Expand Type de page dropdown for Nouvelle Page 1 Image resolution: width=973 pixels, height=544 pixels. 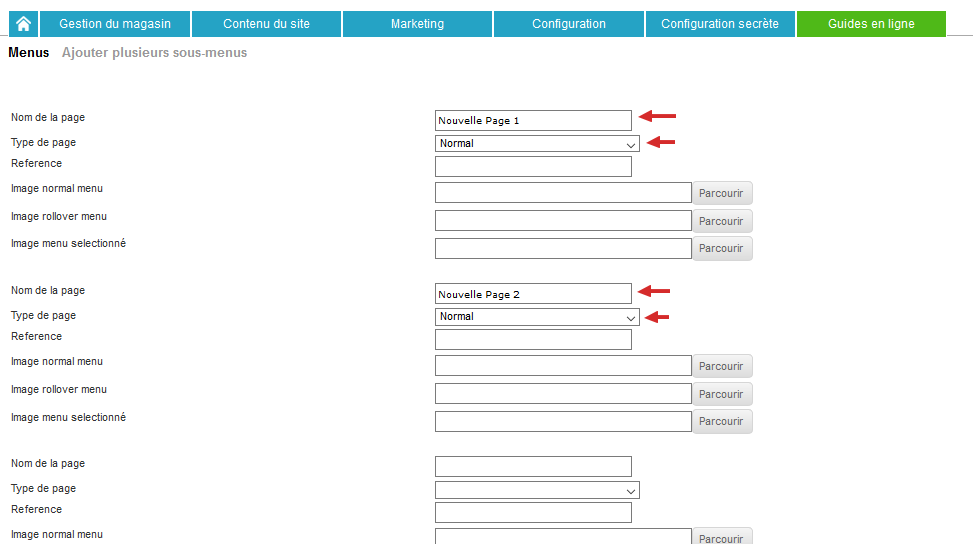537,143
